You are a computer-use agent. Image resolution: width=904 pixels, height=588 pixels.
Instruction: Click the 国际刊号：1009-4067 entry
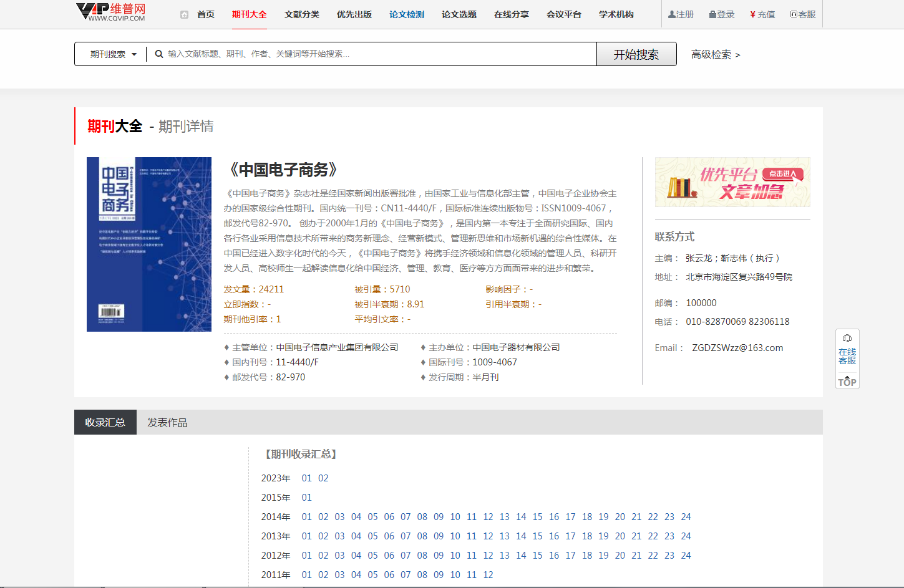click(x=469, y=362)
